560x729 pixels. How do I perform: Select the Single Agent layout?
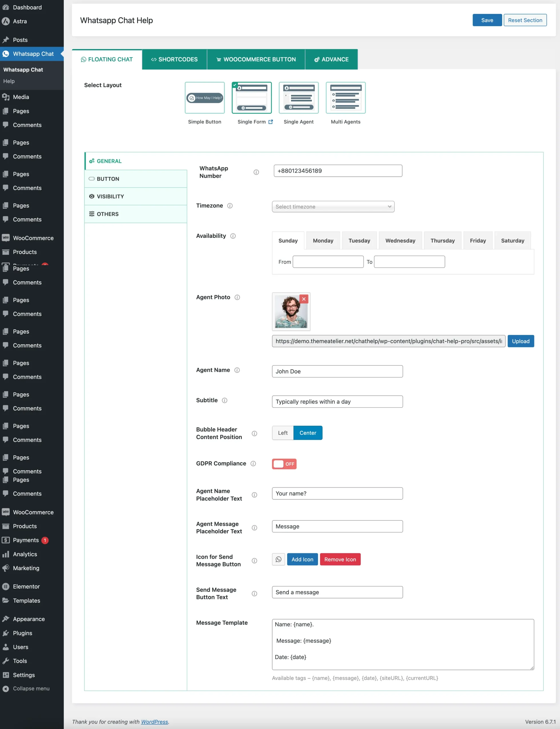[299, 98]
